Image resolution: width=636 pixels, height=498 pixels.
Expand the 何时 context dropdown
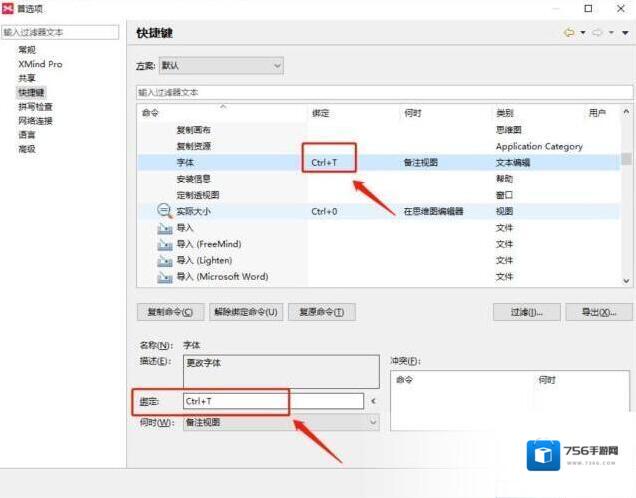pos(280,422)
